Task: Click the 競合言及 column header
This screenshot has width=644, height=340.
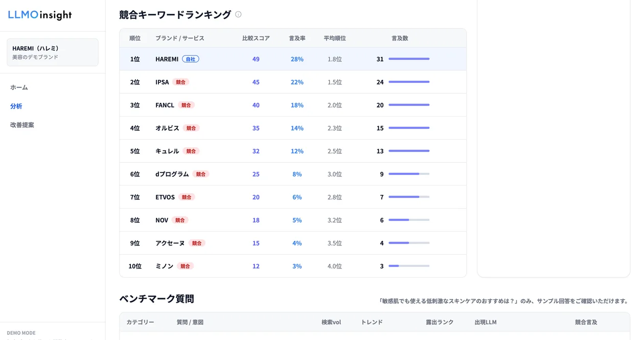Action: tap(586, 322)
